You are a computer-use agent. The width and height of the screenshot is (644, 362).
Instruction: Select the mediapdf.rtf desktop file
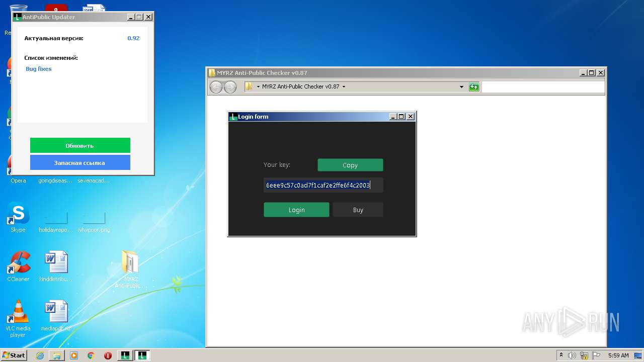[56, 316]
